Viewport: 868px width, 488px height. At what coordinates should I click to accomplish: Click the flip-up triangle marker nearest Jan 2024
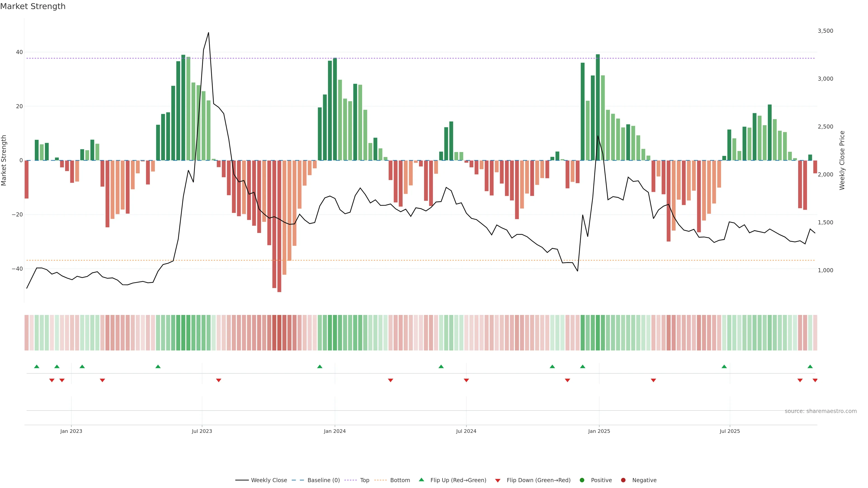coord(320,366)
